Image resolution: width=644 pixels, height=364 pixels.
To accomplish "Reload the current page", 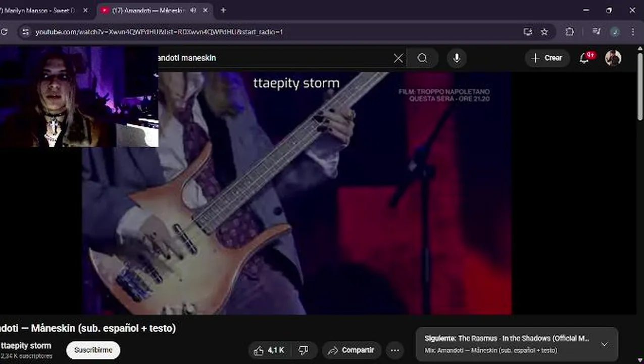I will click(x=5, y=32).
